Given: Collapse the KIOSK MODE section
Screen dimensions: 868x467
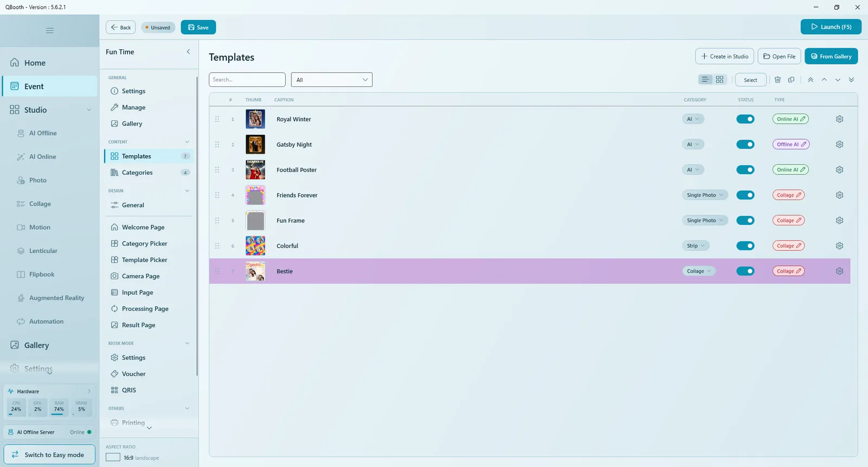Looking at the screenshot, I should click(x=187, y=343).
